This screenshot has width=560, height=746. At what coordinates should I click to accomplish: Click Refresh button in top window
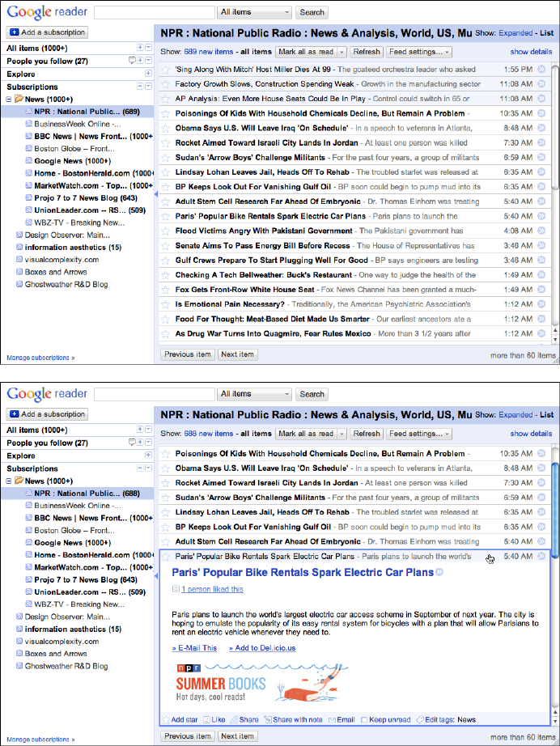(x=367, y=52)
